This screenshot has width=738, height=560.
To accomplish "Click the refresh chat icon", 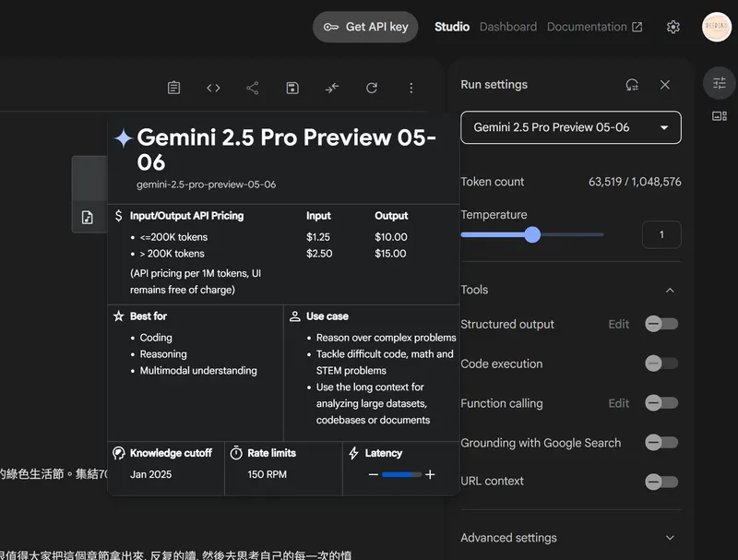I will (372, 88).
